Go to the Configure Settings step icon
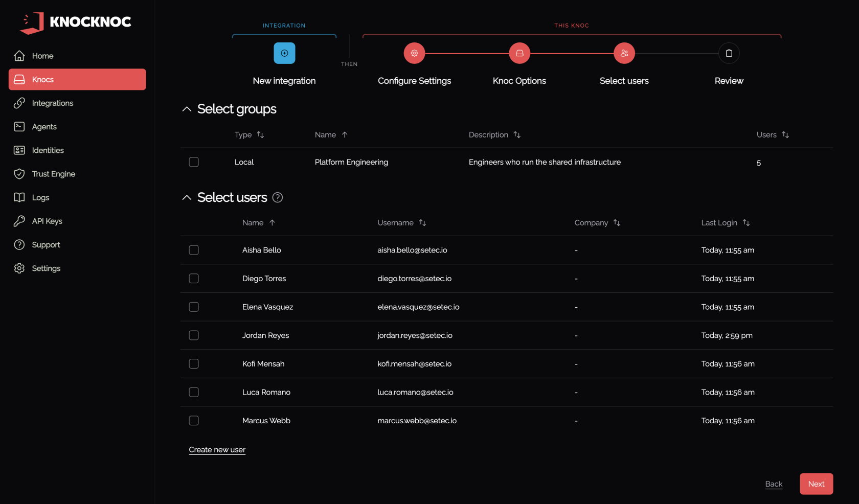 point(414,53)
